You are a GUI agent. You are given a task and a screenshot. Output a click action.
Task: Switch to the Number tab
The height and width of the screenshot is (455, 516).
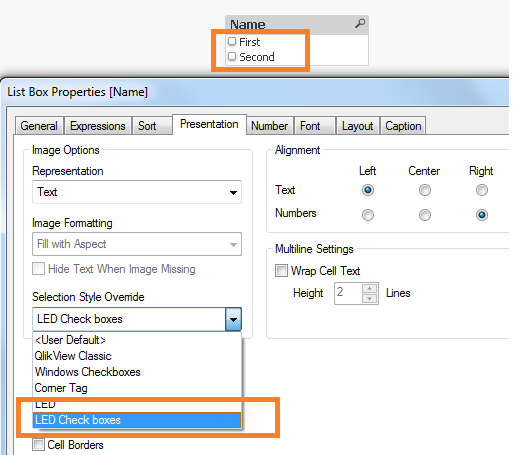click(x=269, y=126)
